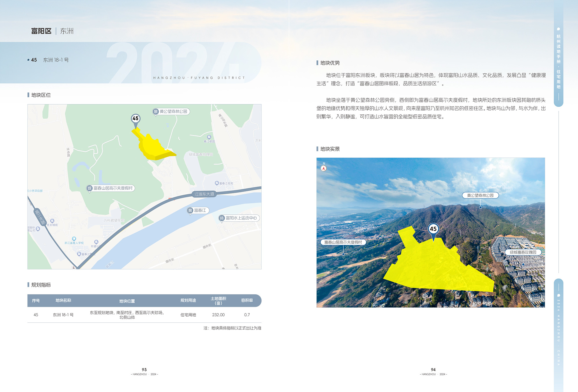
Task: Click the paragraph beginning 地块坐落于黄公望森林公园旁侧
Action: pyautogui.click(x=431, y=108)
